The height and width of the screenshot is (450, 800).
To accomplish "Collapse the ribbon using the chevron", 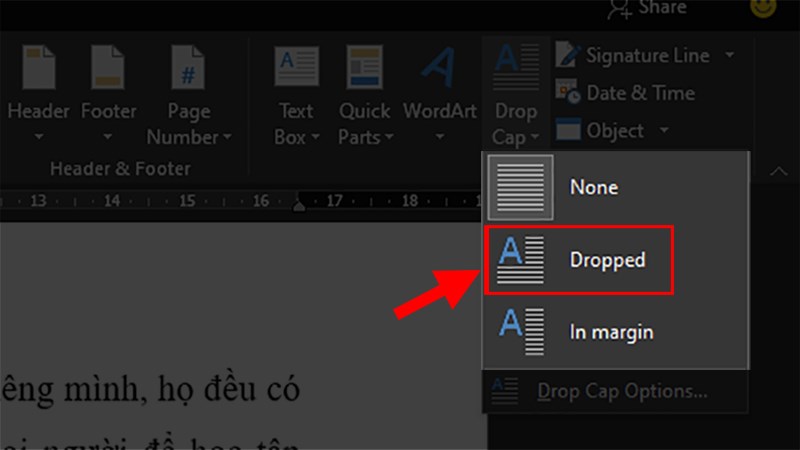I will tap(777, 172).
